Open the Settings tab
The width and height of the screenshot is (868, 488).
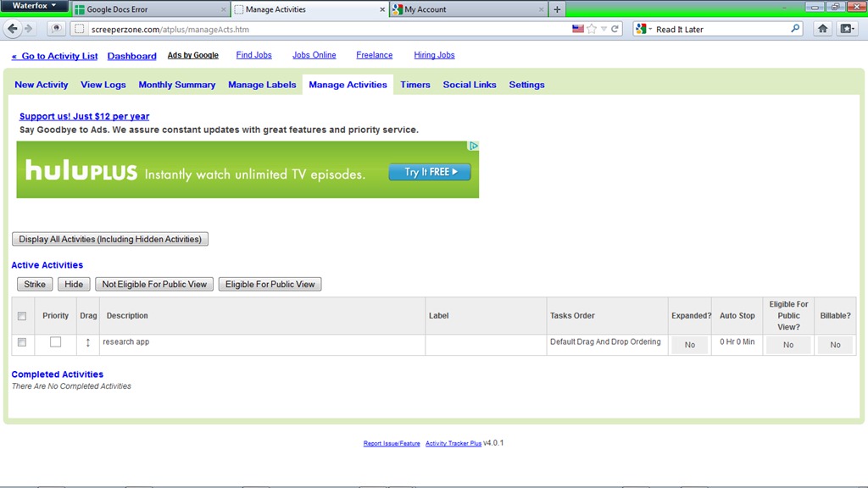point(526,85)
